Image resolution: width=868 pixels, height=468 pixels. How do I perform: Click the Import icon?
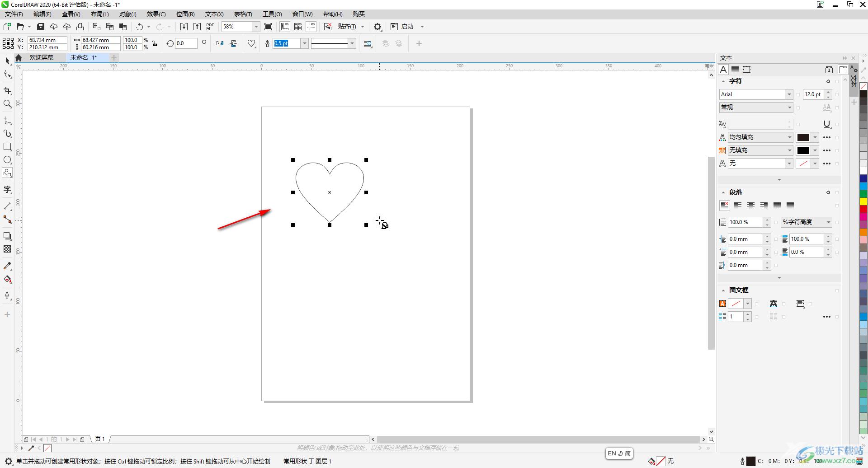[x=184, y=27]
